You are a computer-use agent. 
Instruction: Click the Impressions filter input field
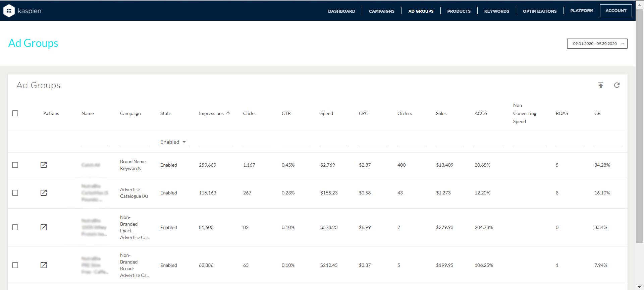click(x=215, y=142)
